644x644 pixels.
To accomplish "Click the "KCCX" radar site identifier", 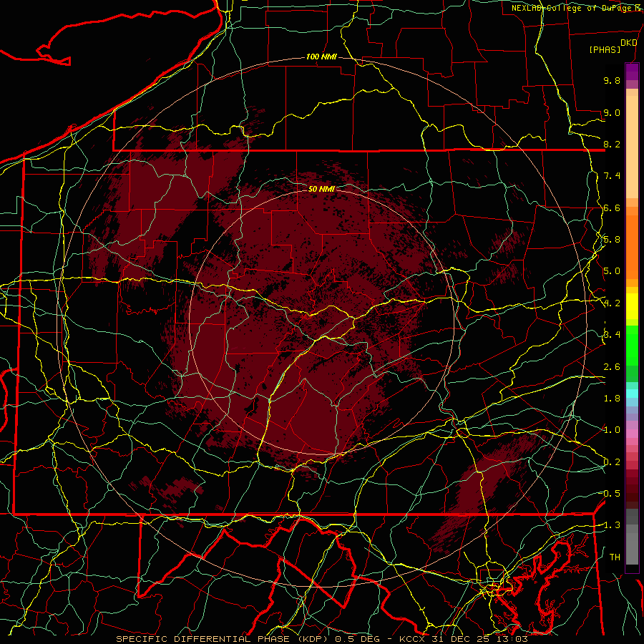I will pos(413,639).
